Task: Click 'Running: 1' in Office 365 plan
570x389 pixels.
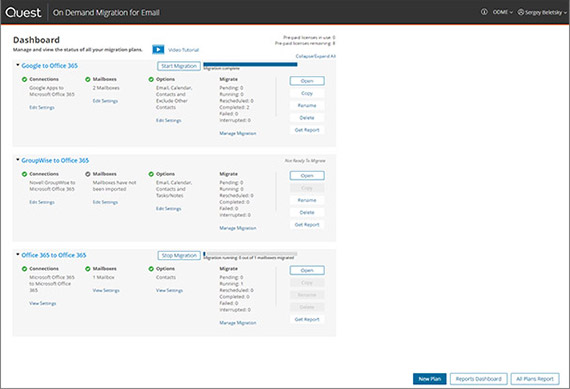Action: coord(231,284)
